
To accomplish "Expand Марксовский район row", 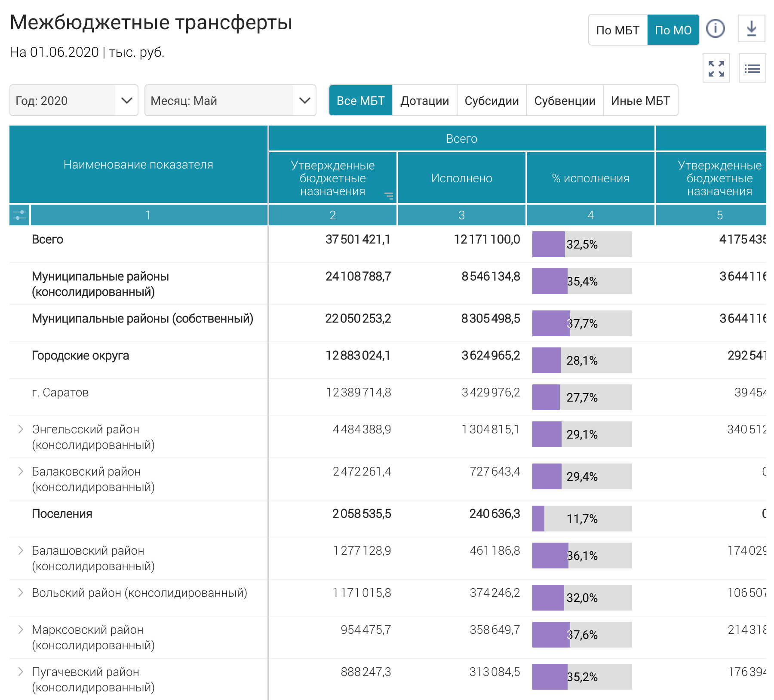I will 20,629.
